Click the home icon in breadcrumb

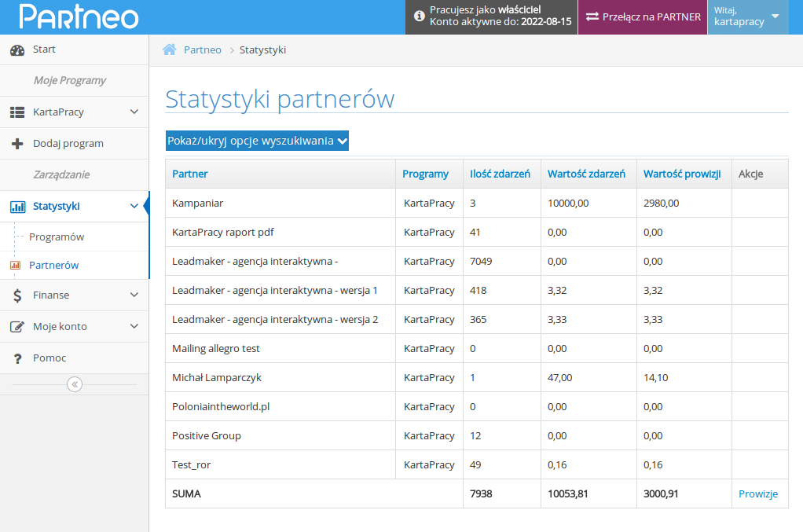169,50
